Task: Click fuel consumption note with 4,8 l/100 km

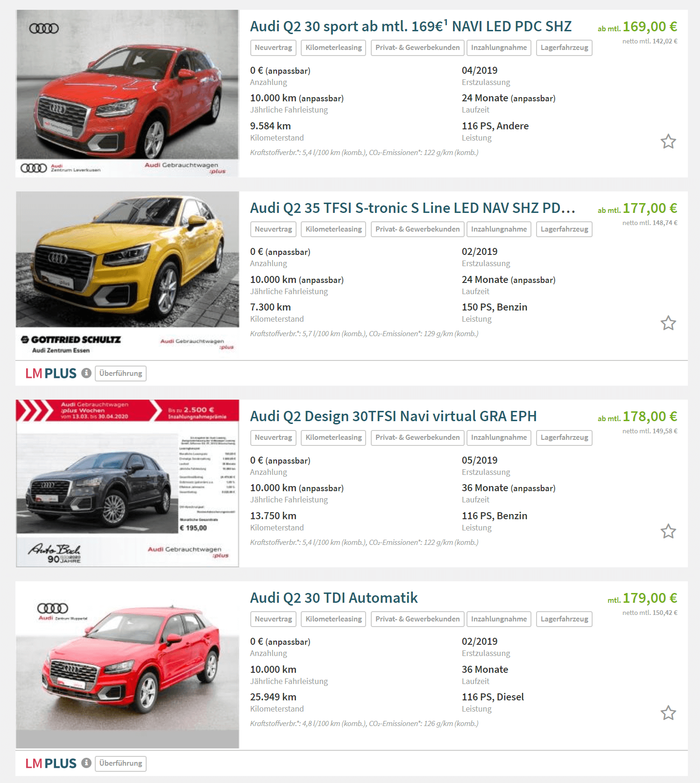Action: coord(364,724)
